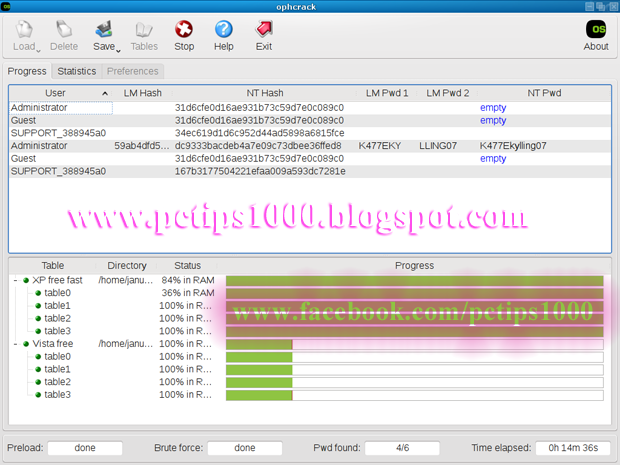Click the 84% in RAM status cell
Screen dimensions: 620x465
click(x=187, y=280)
